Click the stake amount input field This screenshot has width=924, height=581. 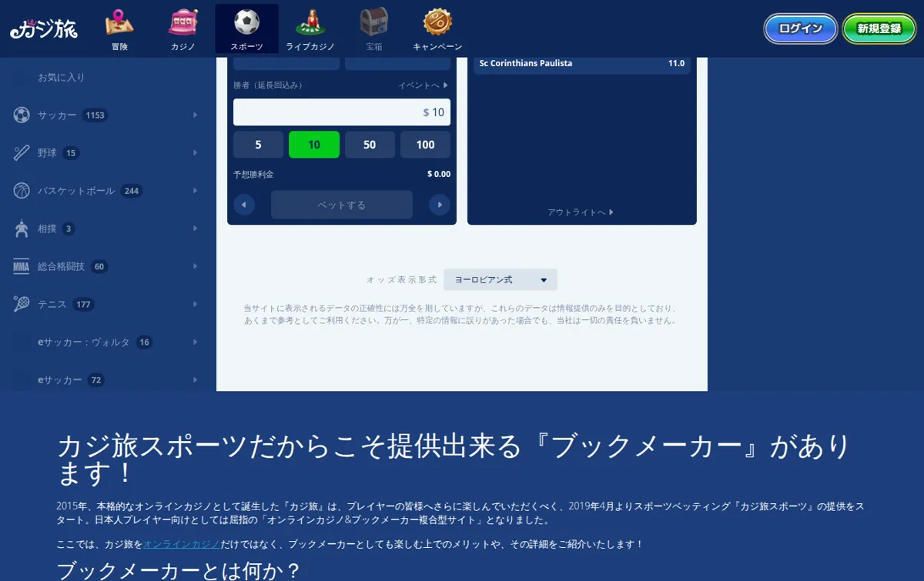coord(342,112)
